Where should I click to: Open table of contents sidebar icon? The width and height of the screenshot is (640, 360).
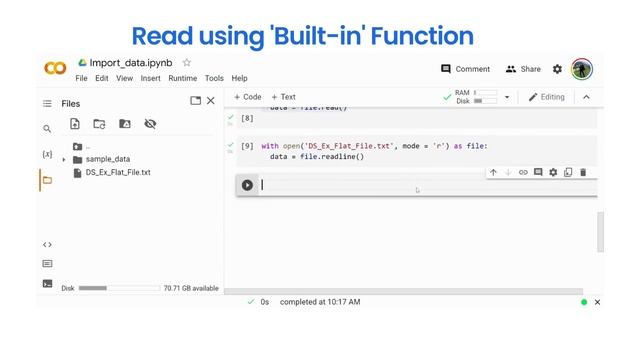[47, 104]
